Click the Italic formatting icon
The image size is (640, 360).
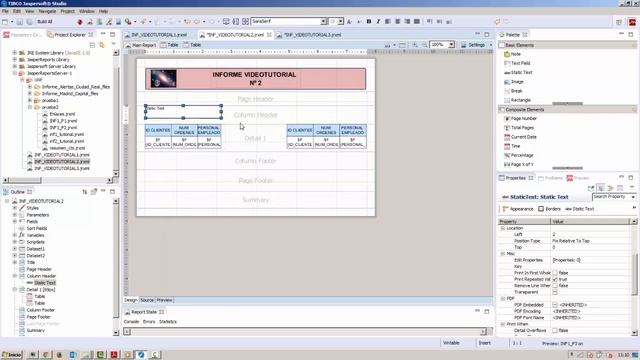(378, 21)
